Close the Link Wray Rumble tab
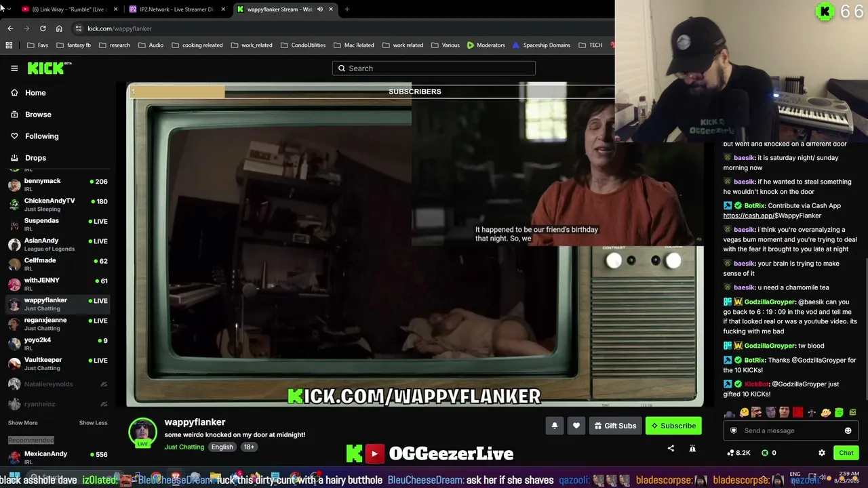The image size is (868, 488). [116, 9]
